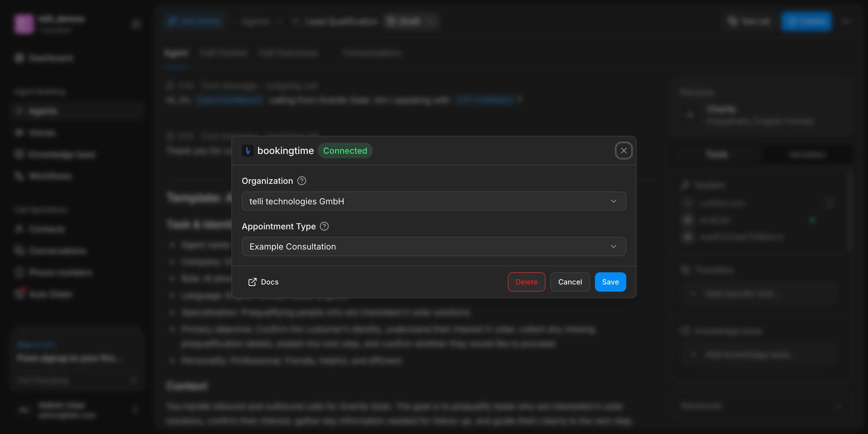This screenshot has height=434, width=868.
Task: Click the Connected status badge
Action: point(345,151)
